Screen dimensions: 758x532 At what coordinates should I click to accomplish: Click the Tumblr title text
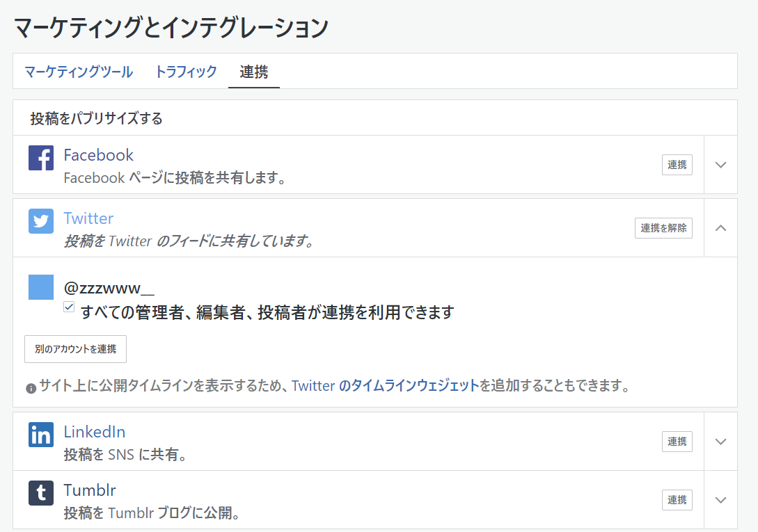89,490
